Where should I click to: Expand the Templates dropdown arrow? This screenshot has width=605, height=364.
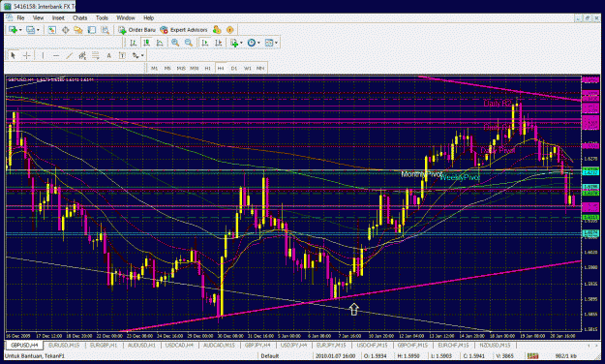[277, 43]
